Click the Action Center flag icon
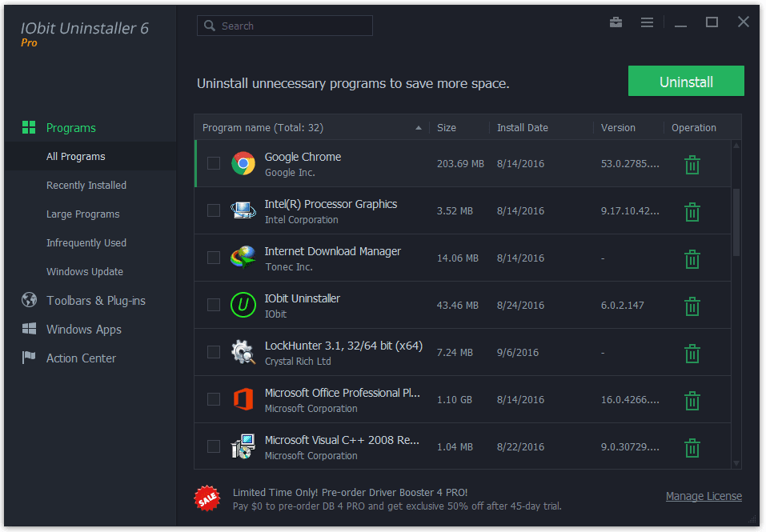This screenshot has height=532, width=766. point(29,358)
